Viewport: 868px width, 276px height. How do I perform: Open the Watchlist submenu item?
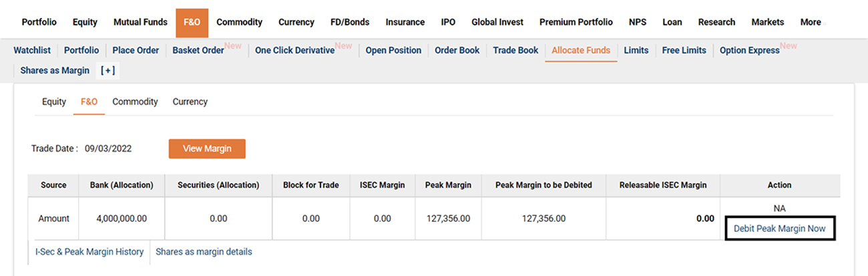tap(32, 50)
